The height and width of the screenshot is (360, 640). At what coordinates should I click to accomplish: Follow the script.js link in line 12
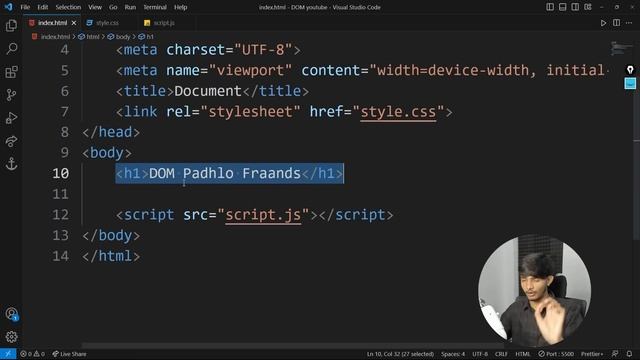263,215
